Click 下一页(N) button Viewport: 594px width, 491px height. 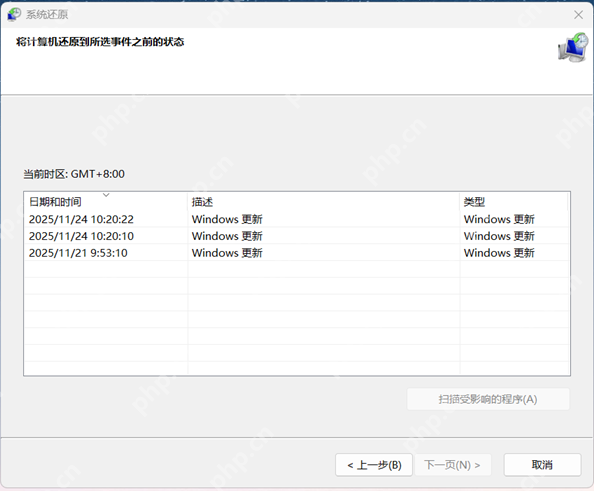click(453, 465)
